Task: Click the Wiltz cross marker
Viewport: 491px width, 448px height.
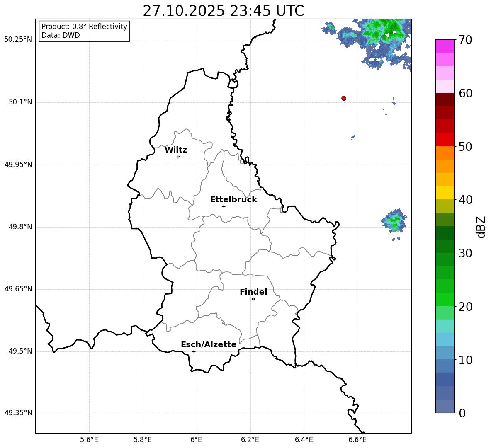Action: [x=178, y=157]
